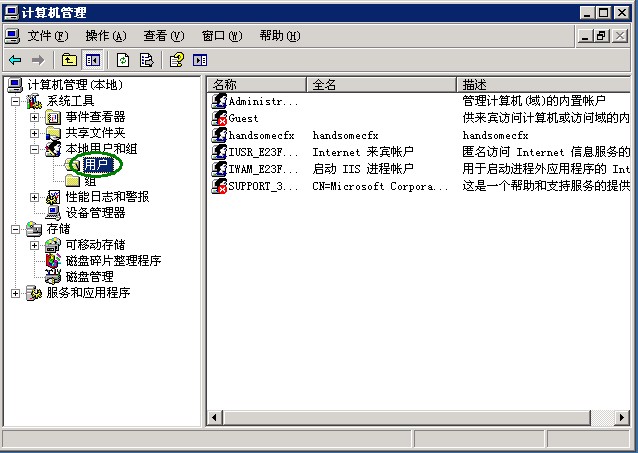Click the 设备管理器 icon
638x453 pixels.
pos(53,213)
